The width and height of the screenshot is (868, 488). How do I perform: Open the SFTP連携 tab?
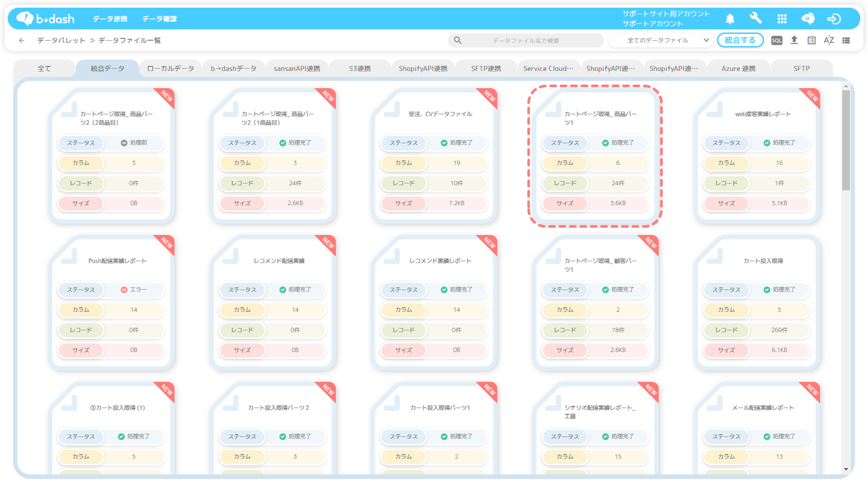(x=486, y=69)
